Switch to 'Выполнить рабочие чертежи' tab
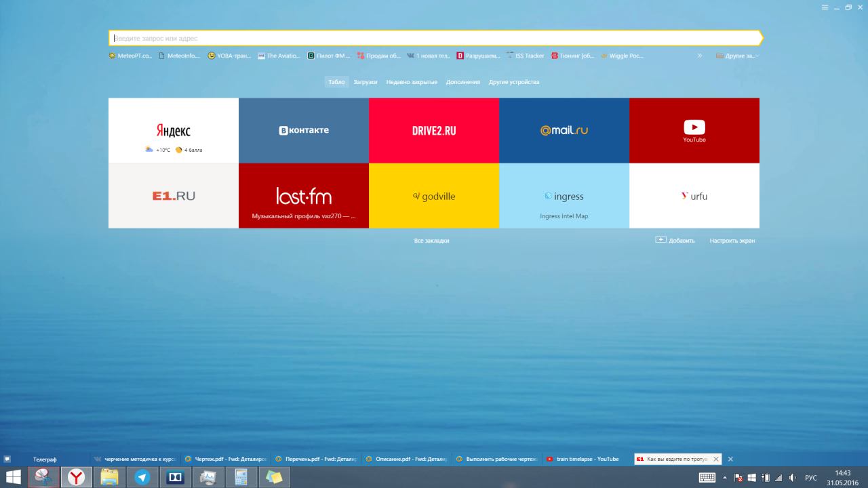 click(x=498, y=459)
